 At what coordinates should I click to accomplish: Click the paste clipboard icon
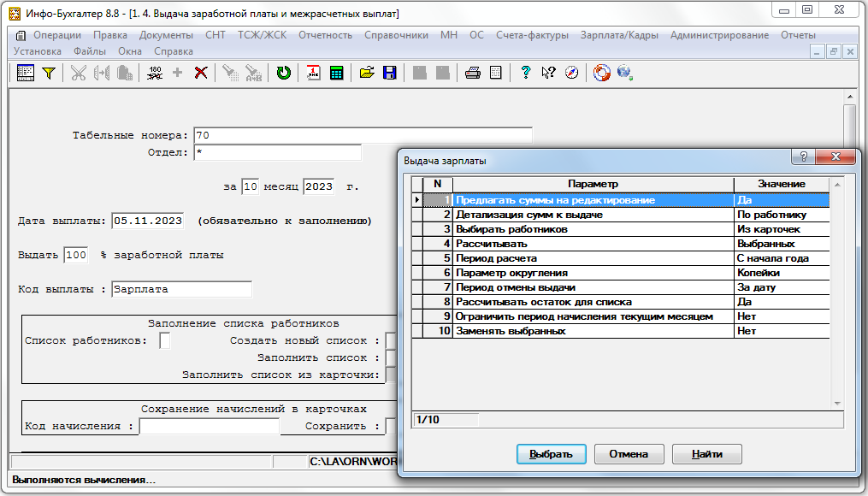point(125,73)
